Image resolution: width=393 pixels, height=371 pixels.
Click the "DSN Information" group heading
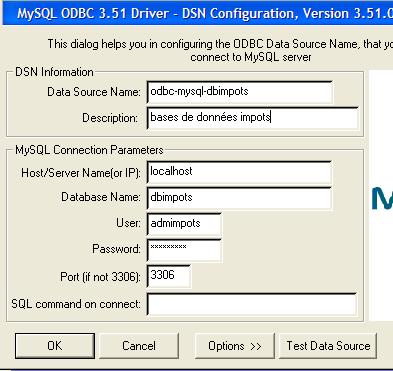tap(54, 72)
